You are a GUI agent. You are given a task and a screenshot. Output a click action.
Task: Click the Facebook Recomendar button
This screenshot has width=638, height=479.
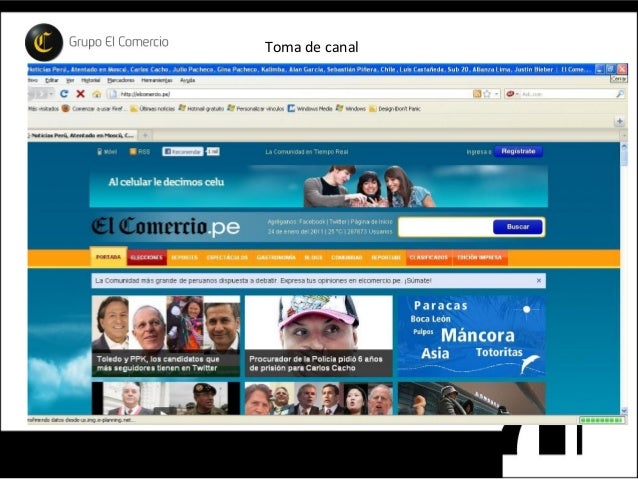pos(183,151)
